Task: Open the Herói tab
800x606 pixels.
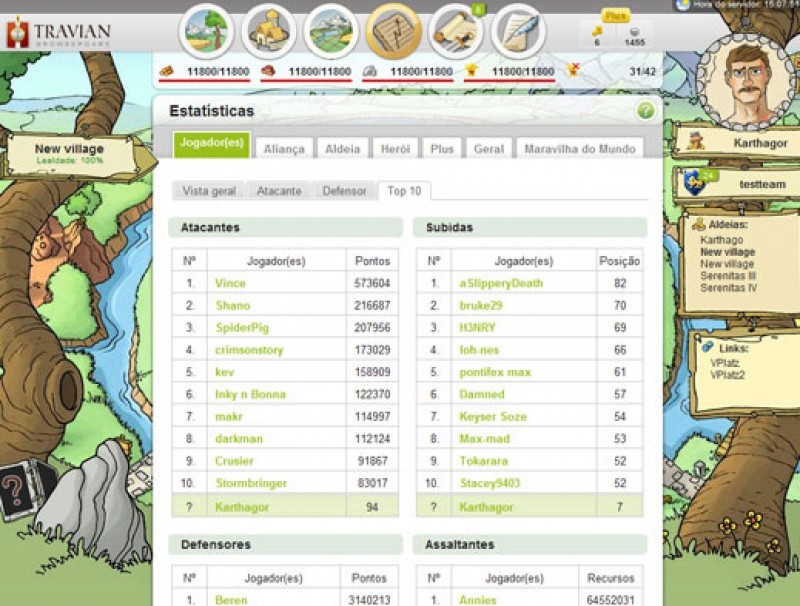Action: click(x=395, y=148)
